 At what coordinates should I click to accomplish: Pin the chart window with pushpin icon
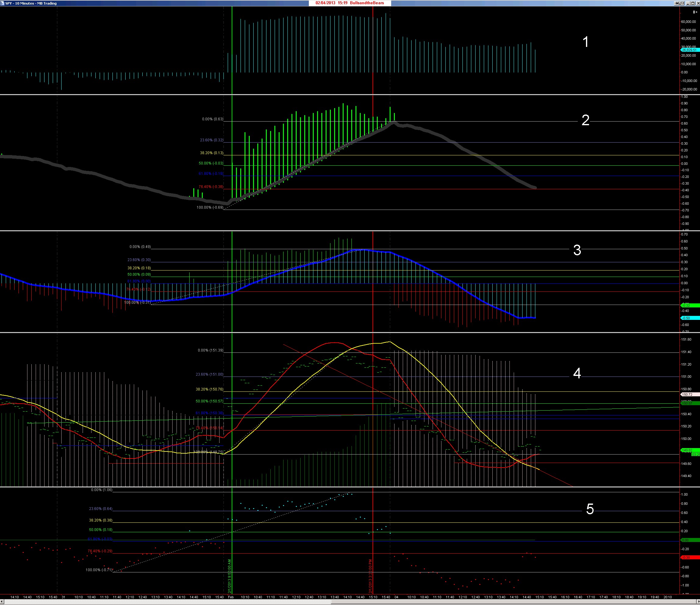pyautogui.click(x=677, y=3)
